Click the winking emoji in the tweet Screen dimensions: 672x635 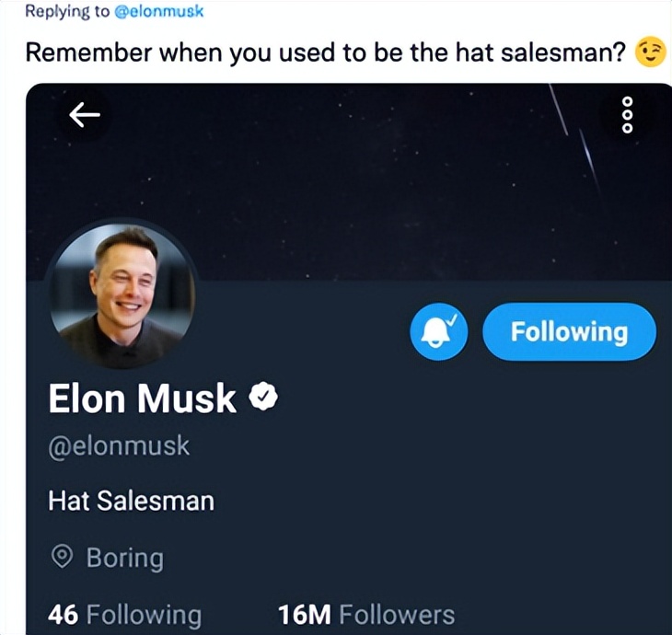[x=651, y=52]
